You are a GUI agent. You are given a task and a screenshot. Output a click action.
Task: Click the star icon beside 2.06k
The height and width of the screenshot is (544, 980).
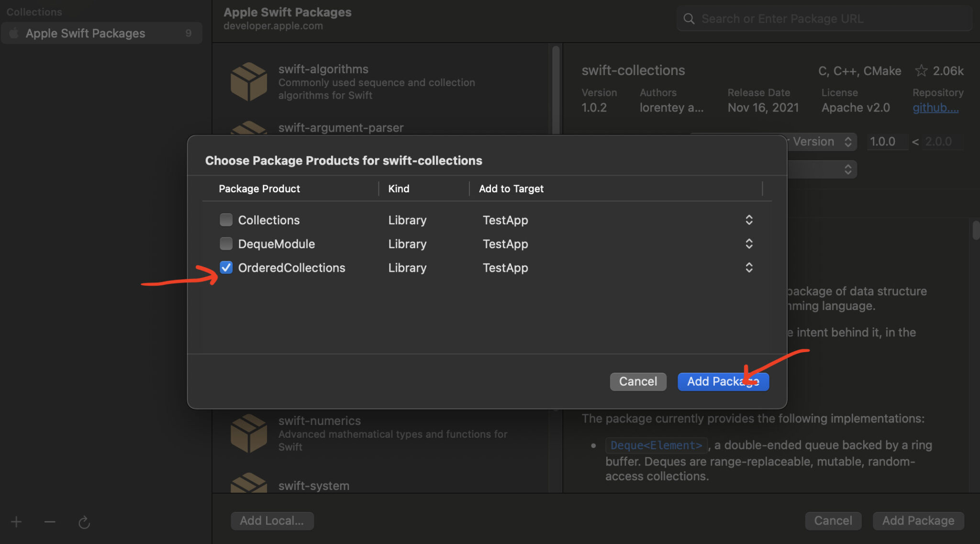pyautogui.click(x=921, y=71)
